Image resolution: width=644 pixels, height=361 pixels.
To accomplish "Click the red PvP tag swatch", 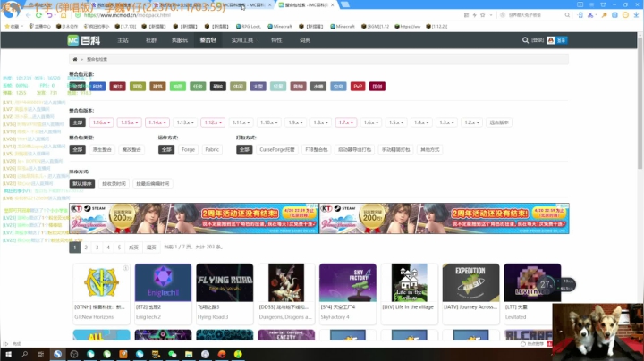I will tap(358, 87).
